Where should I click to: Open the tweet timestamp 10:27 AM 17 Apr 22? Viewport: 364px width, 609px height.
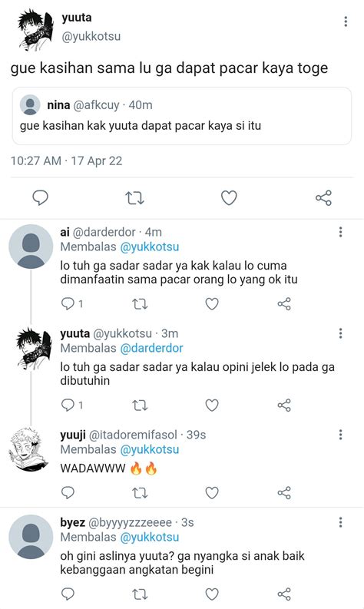(67, 161)
